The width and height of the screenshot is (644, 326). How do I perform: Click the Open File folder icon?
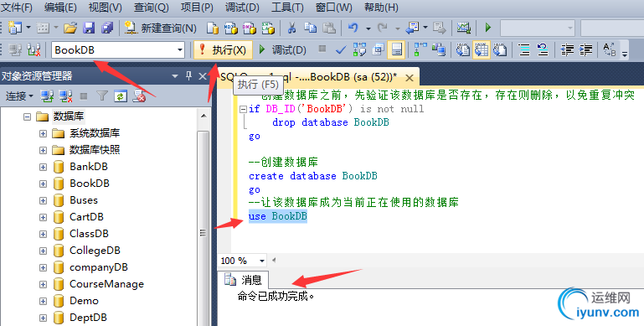pos(70,28)
